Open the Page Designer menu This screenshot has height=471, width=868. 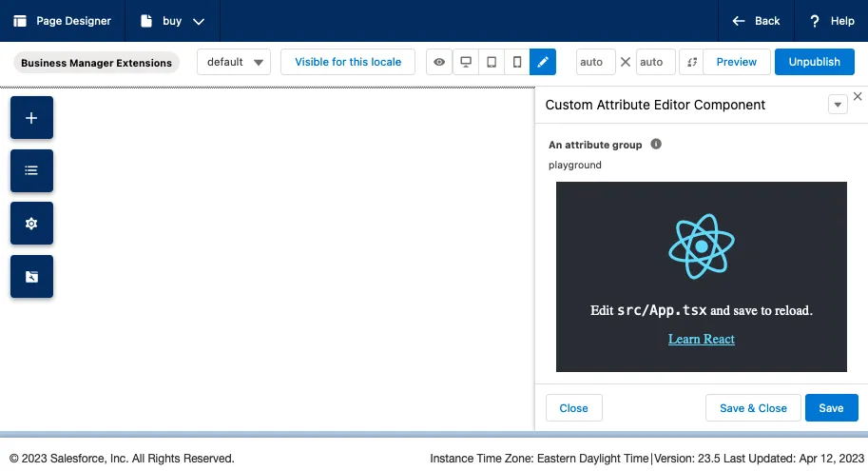[62, 21]
